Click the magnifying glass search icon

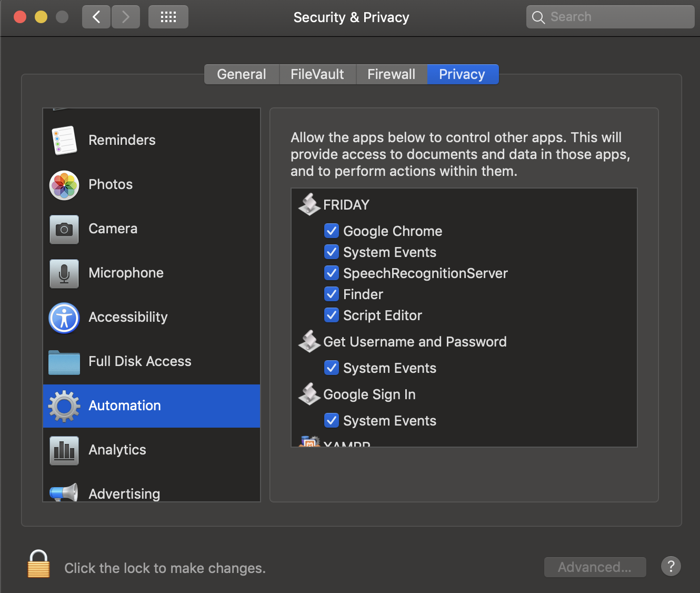tap(538, 17)
